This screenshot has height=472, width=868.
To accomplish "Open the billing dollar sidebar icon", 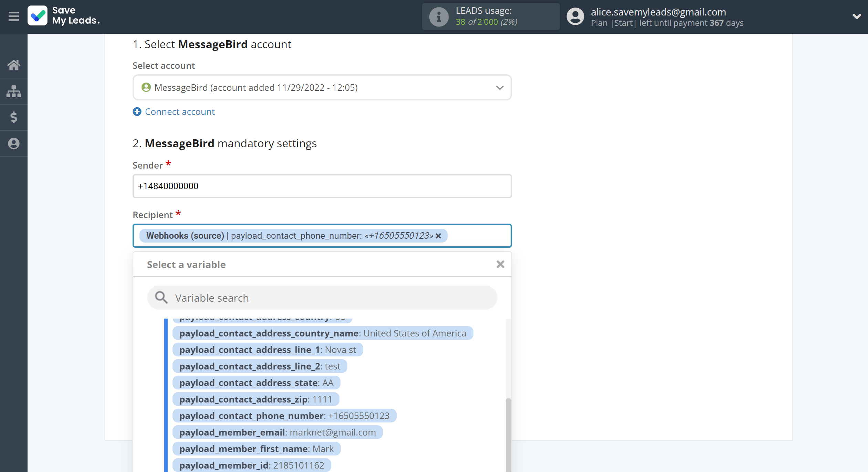I will (14, 117).
